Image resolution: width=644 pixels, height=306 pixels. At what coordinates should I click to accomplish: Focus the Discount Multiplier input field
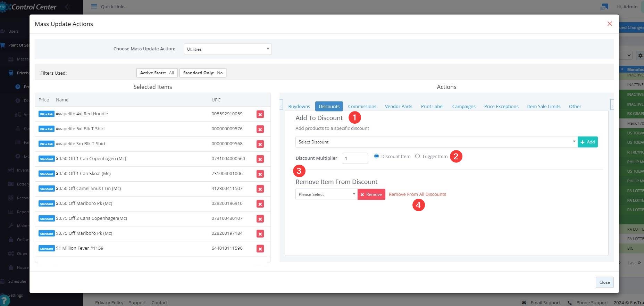(355, 158)
